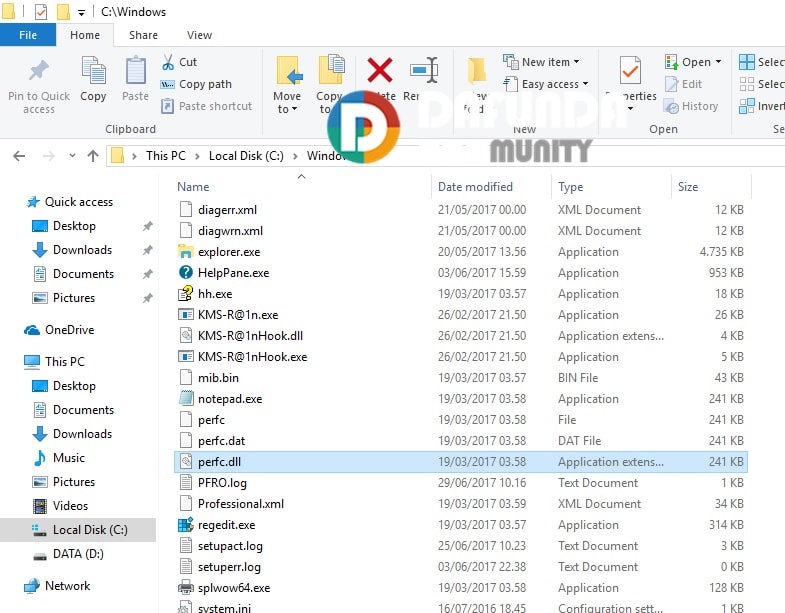Click the Cut scissors icon
This screenshot has width=785, height=613.
point(168,62)
